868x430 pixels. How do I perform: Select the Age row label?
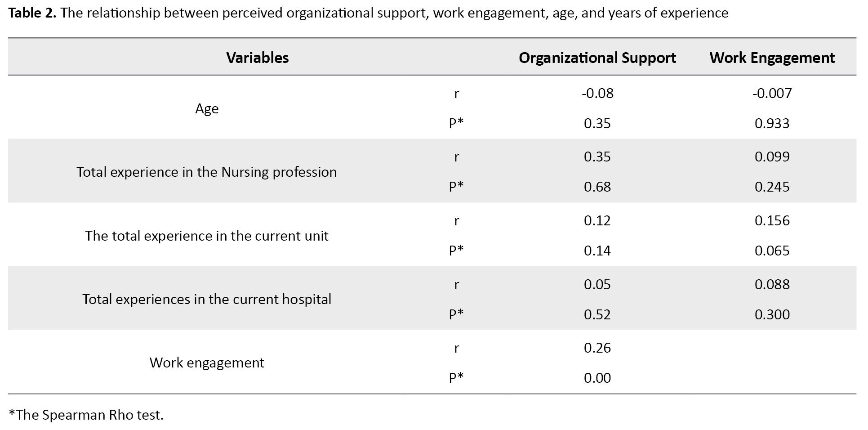click(207, 108)
